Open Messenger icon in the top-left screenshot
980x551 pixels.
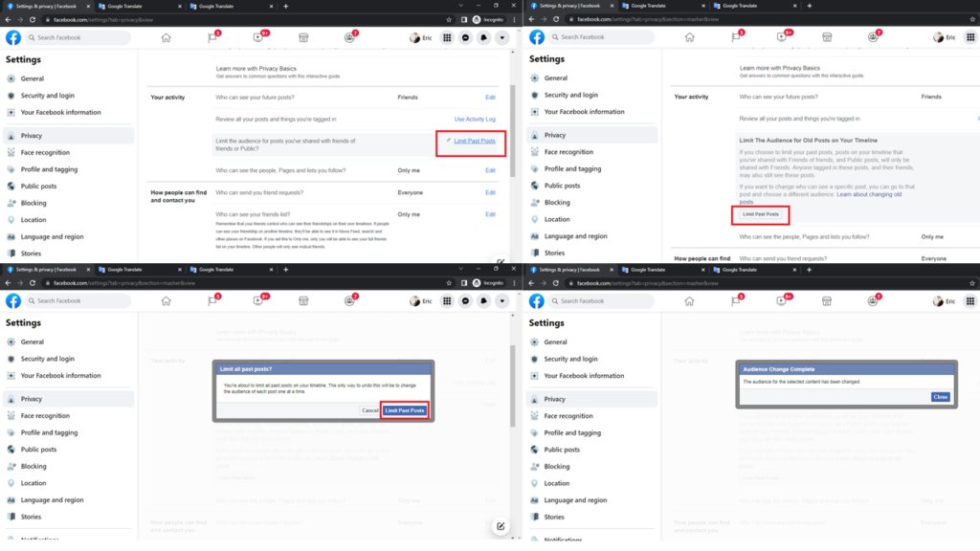pos(465,38)
